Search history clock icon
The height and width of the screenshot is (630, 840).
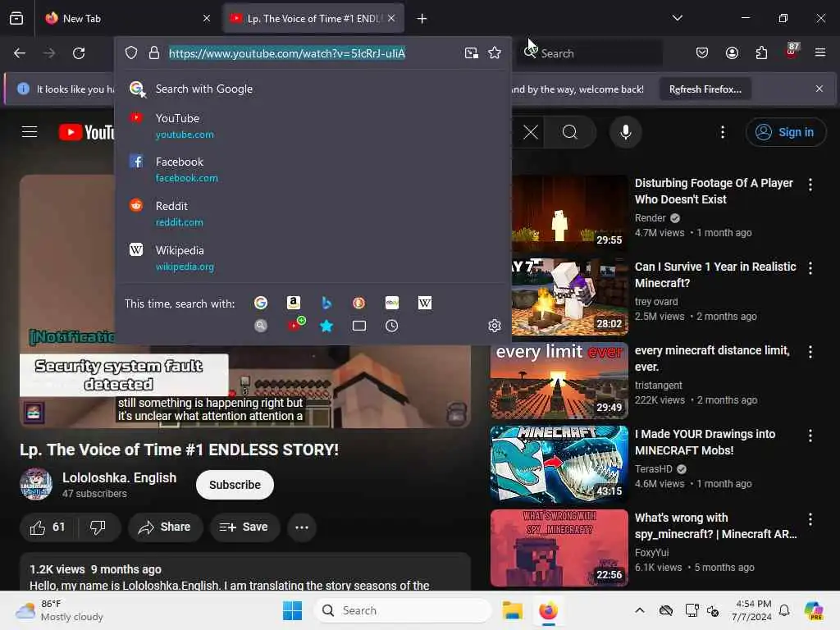coord(391,326)
